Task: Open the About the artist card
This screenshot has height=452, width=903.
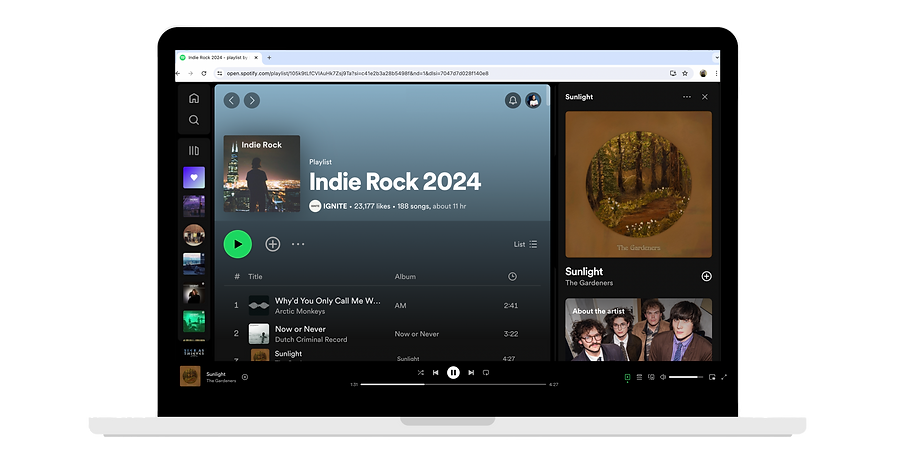Action: [638, 329]
